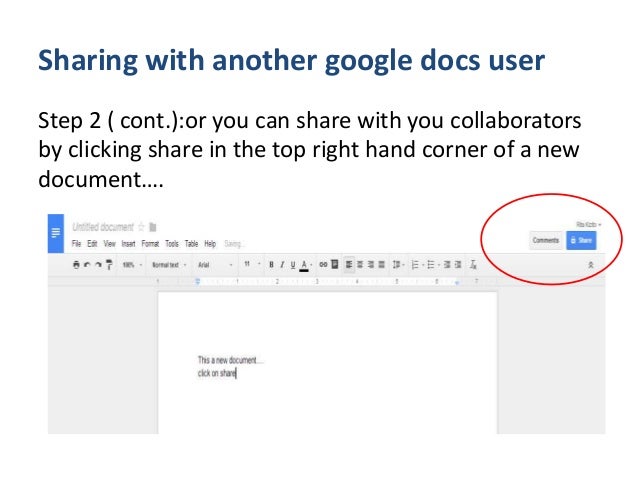638x479 pixels.
Task: Click the blue Share button
Action: 581,240
